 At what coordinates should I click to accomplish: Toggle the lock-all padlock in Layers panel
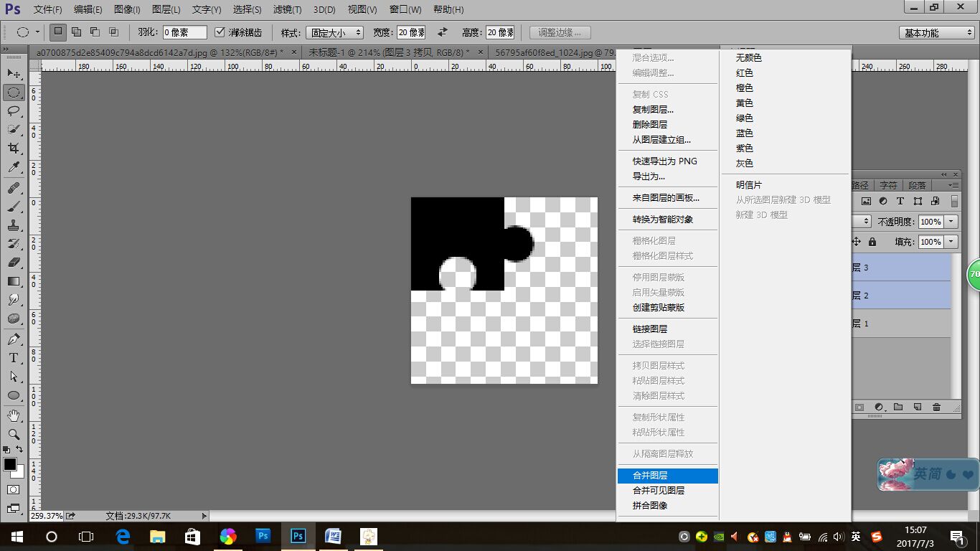[872, 242]
